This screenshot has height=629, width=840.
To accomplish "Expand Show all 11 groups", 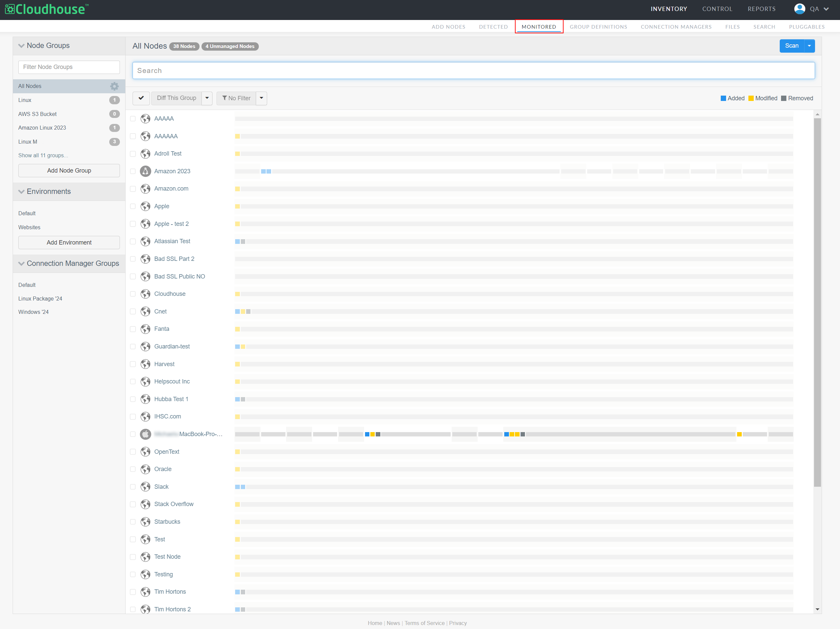I will click(43, 155).
